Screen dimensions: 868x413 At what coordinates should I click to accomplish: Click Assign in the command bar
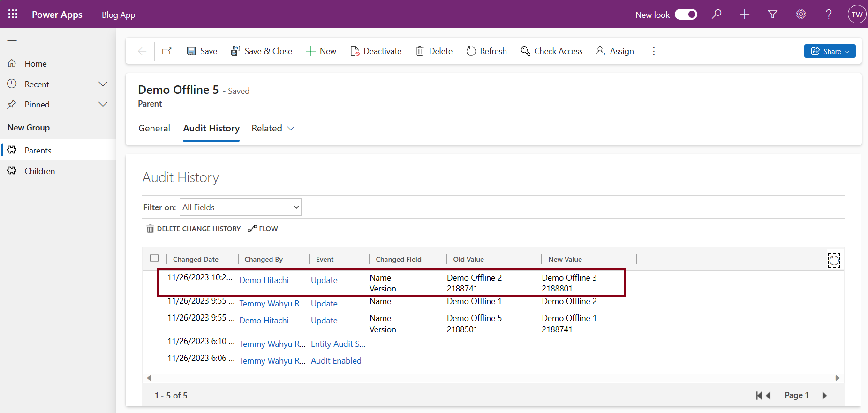pyautogui.click(x=615, y=51)
